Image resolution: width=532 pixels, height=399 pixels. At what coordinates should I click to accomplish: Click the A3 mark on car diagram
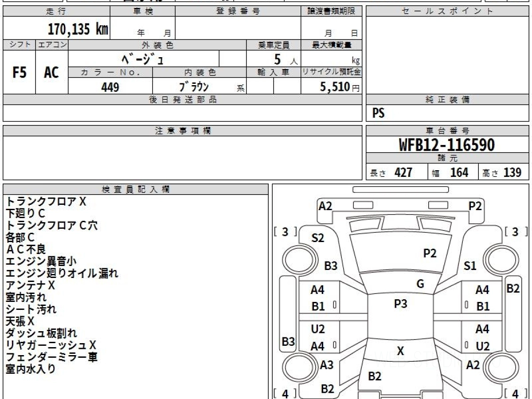point(326,365)
